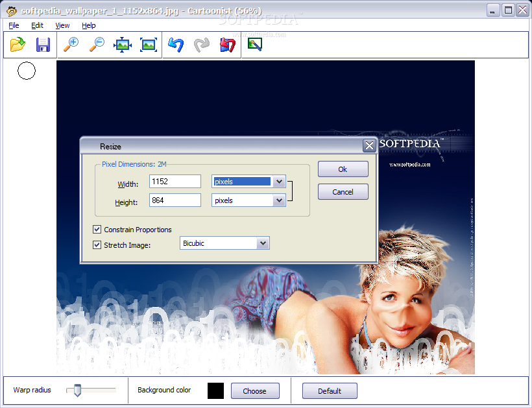Image resolution: width=532 pixels, height=408 pixels.
Task: Click the Default button
Action: tap(330, 391)
